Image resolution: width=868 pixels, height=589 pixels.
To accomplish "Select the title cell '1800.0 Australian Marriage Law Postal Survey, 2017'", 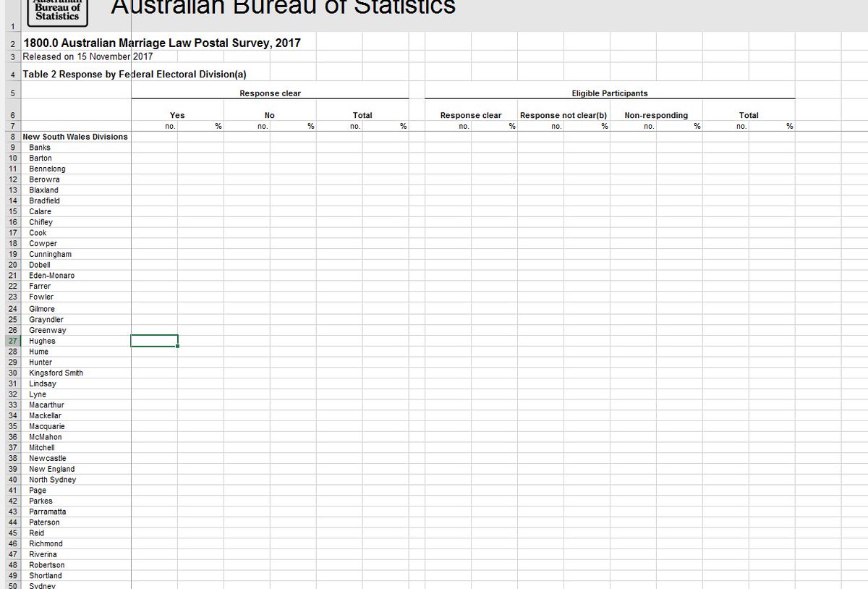I will pos(162,43).
